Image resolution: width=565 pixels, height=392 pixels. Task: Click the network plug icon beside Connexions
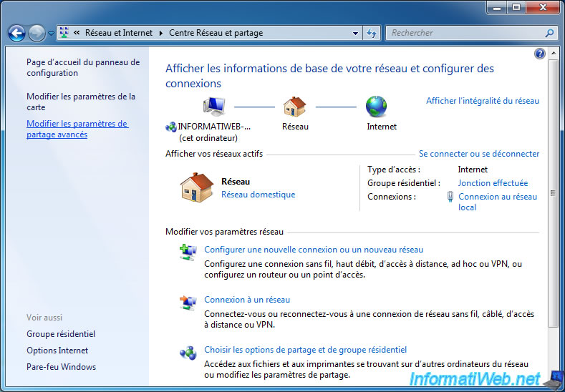[450, 197]
